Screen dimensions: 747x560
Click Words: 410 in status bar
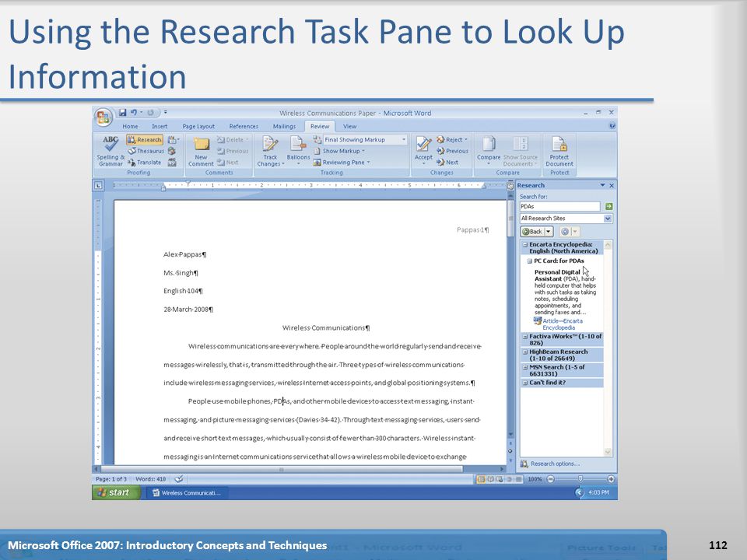pos(150,479)
